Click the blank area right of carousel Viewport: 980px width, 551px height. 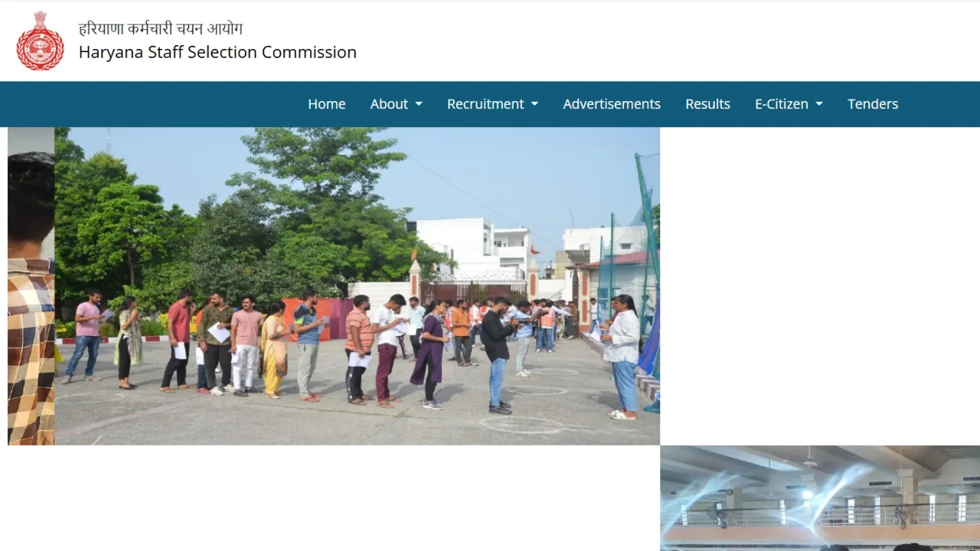(x=820, y=286)
